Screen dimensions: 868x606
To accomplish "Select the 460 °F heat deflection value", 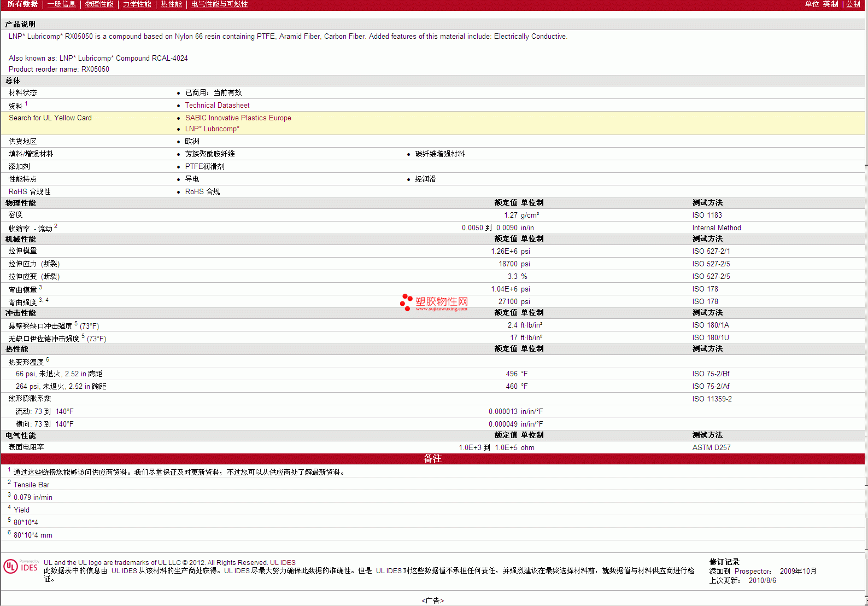I will (517, 387).
